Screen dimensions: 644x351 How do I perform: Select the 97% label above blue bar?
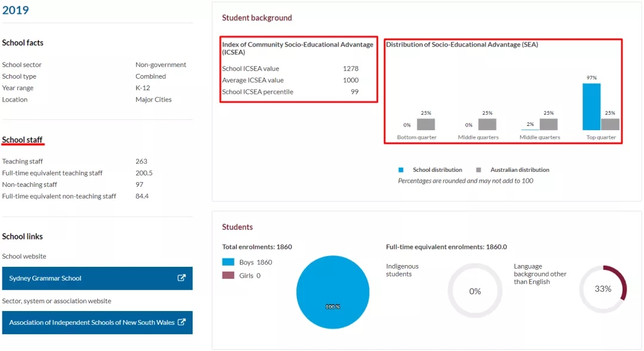592,78
